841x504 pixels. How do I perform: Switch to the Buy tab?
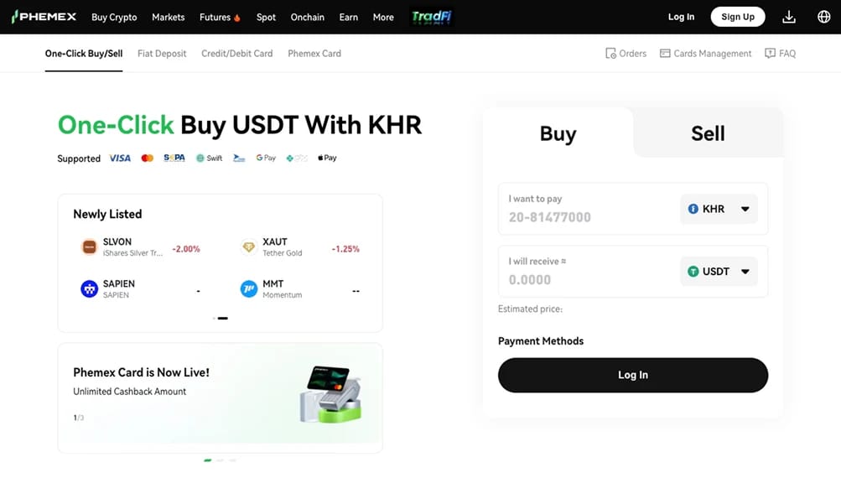tap(558, 133)
